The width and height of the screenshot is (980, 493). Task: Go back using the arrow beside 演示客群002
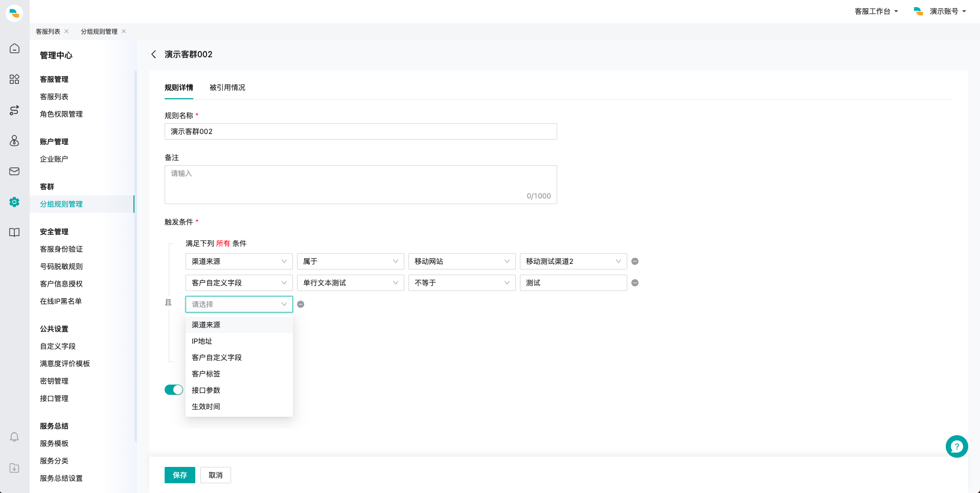click(x=153, y=54)
